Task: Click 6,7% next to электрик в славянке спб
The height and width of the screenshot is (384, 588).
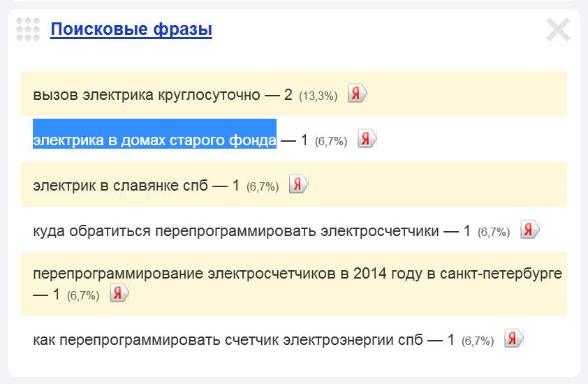Action: click(263, 186)
